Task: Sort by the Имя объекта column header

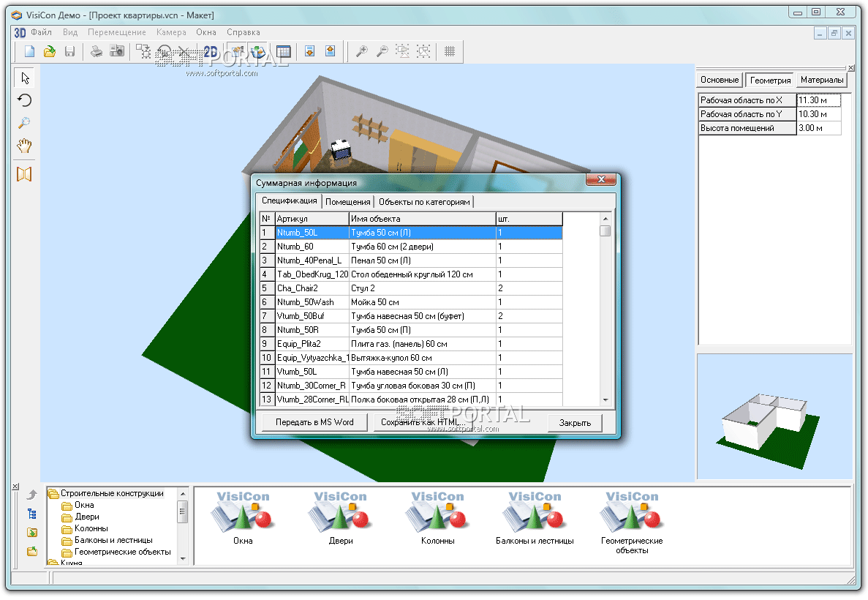Action: [423, 218]
